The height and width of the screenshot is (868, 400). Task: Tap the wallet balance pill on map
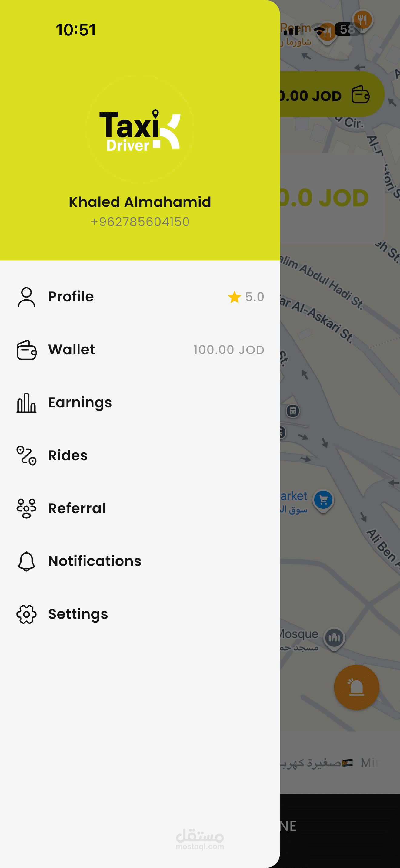point(331,95)
